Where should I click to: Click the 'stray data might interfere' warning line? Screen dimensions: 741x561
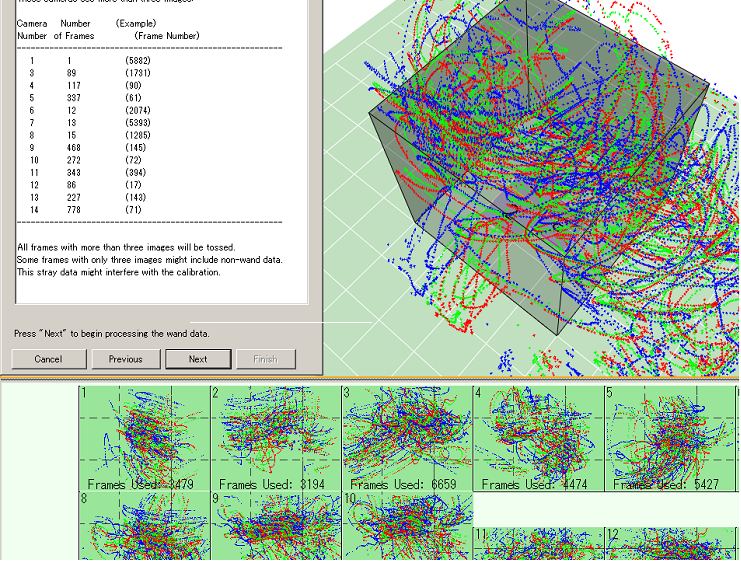click(x=119, y=272)
